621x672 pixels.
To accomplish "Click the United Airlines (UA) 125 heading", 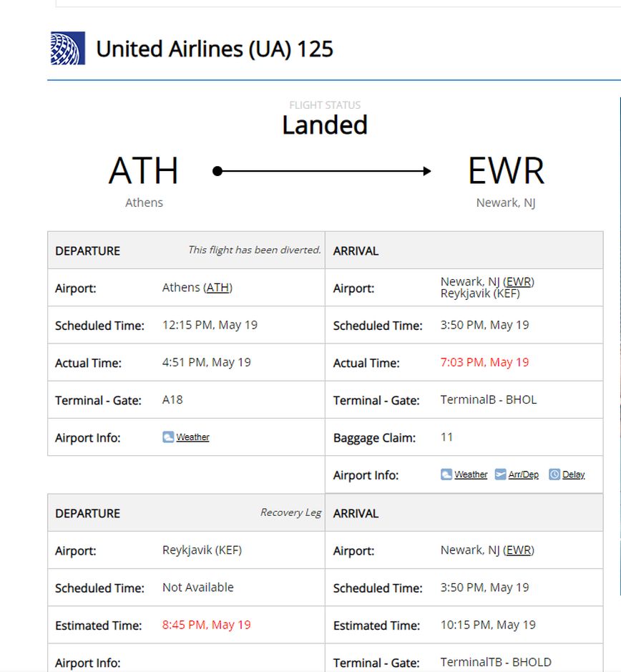I will [x=215, y=49].
